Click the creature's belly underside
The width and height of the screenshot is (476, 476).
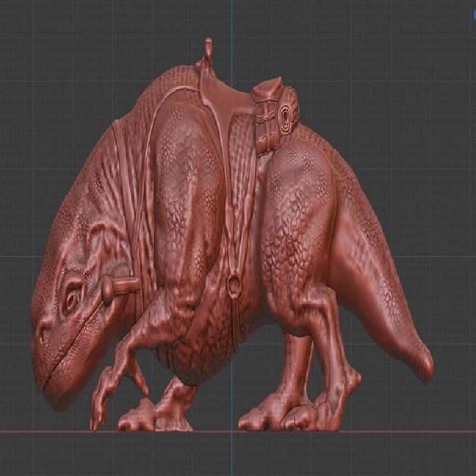196,363
